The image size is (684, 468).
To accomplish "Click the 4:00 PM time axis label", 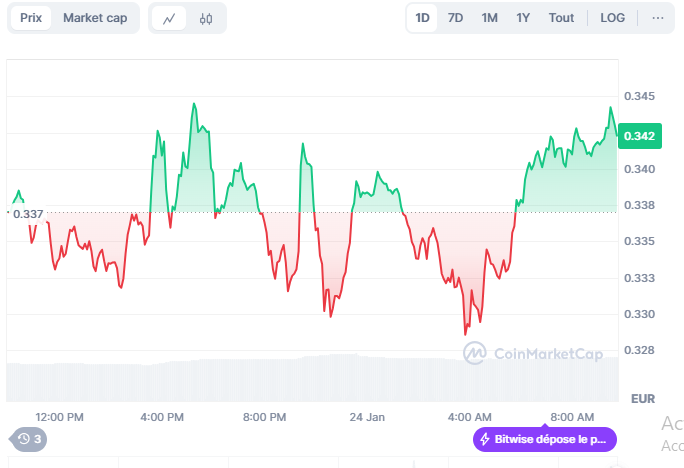I will click(162, 416).
